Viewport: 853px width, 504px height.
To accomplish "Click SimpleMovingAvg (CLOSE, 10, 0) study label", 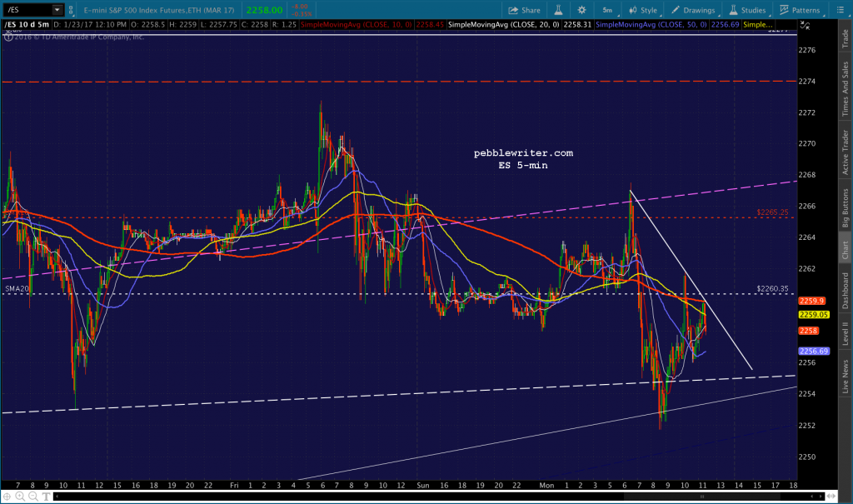I will [357, 24].
